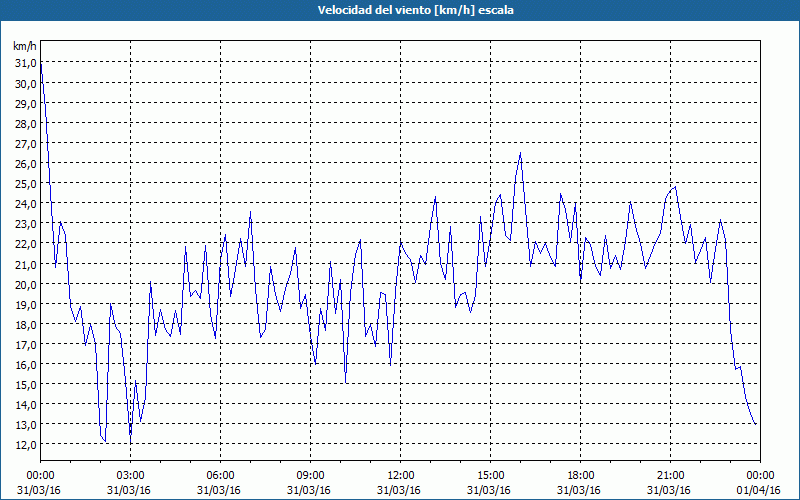
Task: Select the 29,0 y-axis value
Action: pyautogui.click(x=26, y=104)
